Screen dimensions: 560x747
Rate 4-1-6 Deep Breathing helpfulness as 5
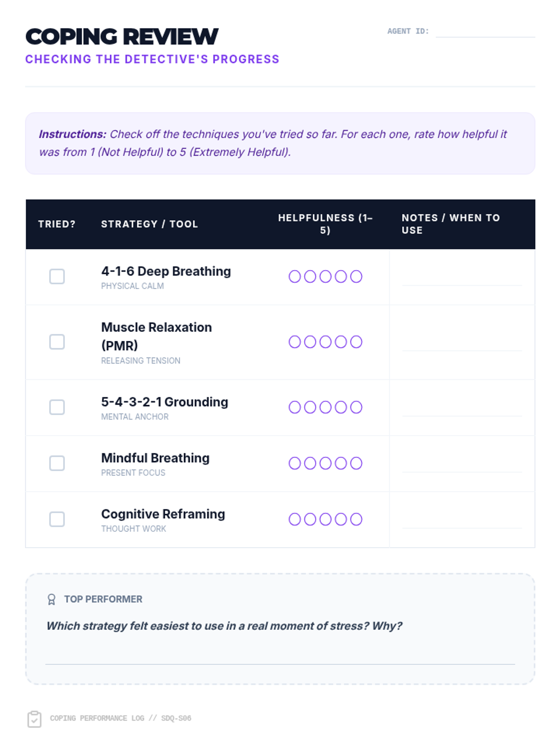click(356, 276)
